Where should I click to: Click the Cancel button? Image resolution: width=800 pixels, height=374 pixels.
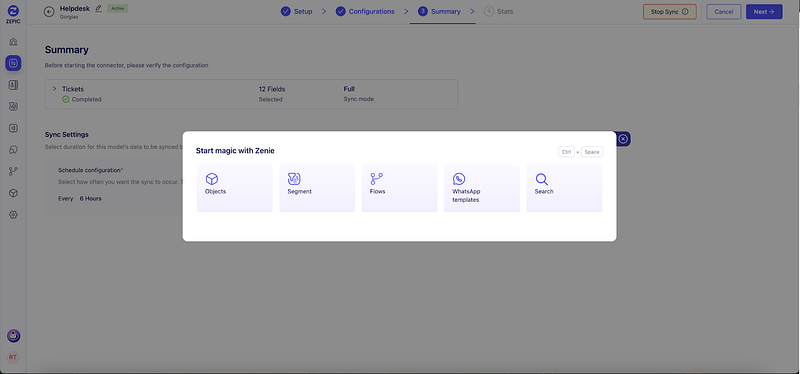pyautogui.click(x=723, y=12)
